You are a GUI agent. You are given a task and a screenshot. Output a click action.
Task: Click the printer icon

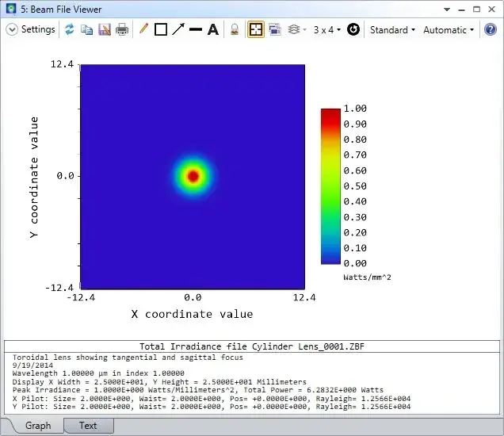122,29
